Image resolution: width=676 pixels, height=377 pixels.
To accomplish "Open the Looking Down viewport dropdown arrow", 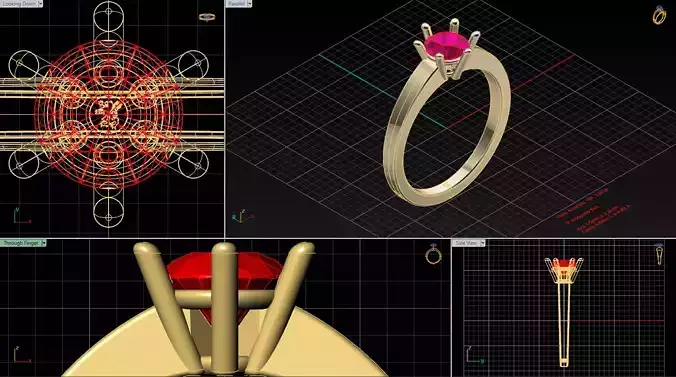I will (40, 3).
